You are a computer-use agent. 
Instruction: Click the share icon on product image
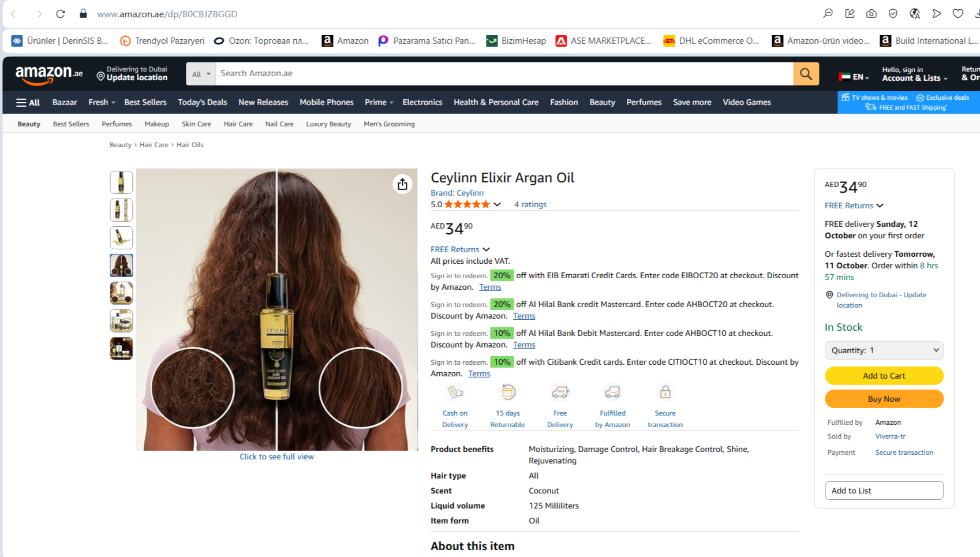pos(402,184)
